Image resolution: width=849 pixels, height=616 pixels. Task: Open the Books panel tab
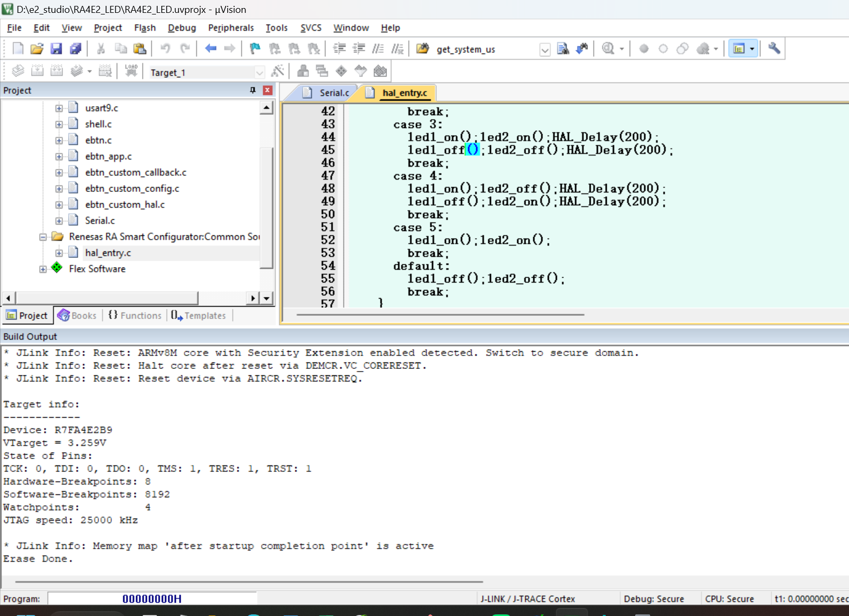tap(77, 315)
